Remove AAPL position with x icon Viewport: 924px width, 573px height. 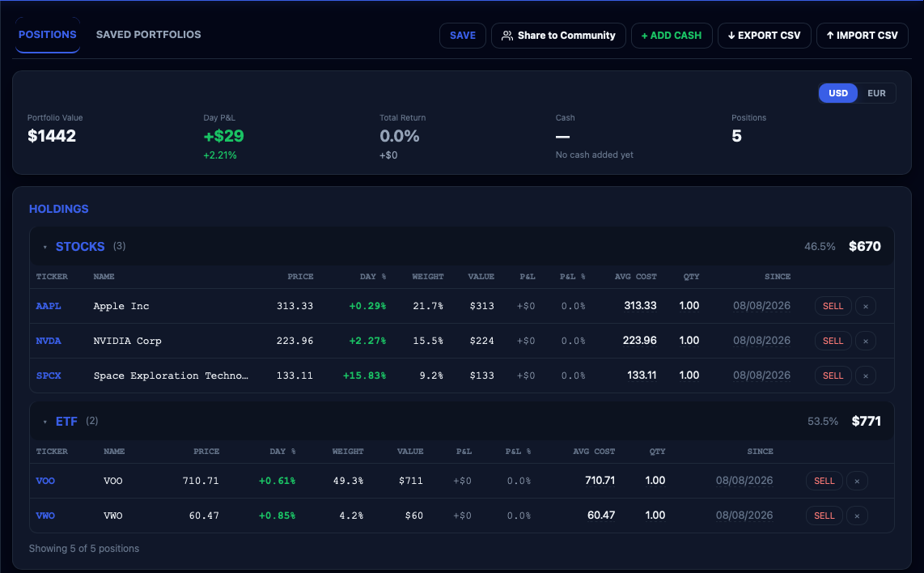(x=865, y=306)
